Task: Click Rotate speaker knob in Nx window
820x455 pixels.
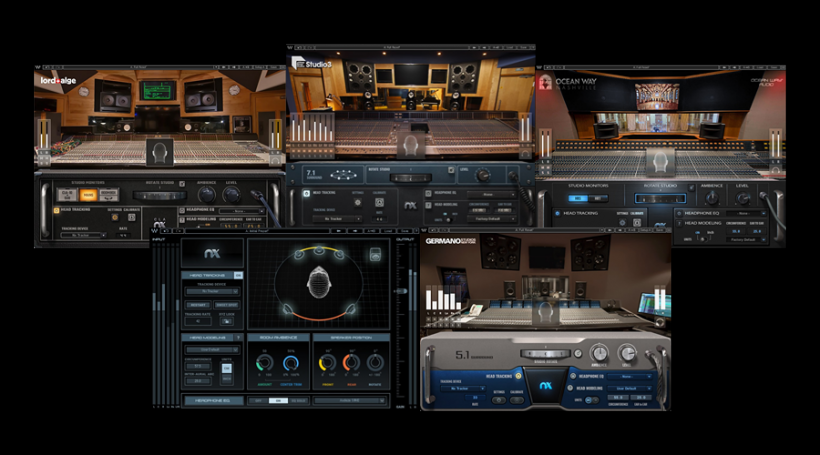Action: pos(375,362)
